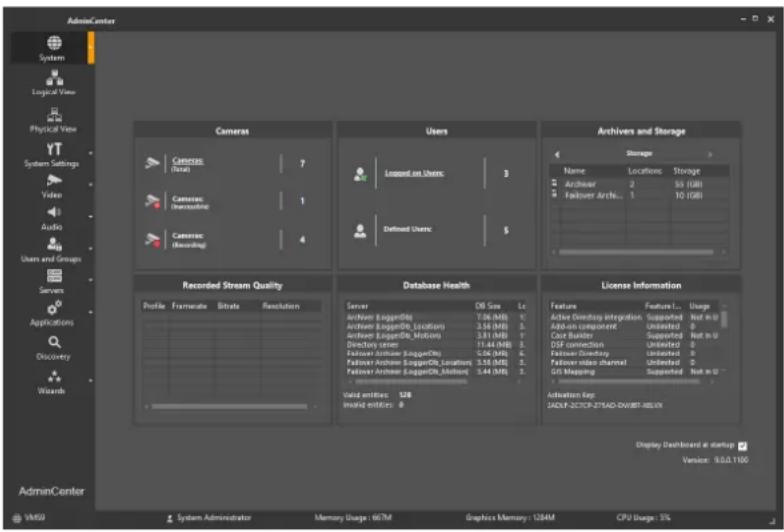Image resolution: width=784 pixels, height=532 pixels.
Task: Sort storage table by Locations column
Action: pos(645,171)
